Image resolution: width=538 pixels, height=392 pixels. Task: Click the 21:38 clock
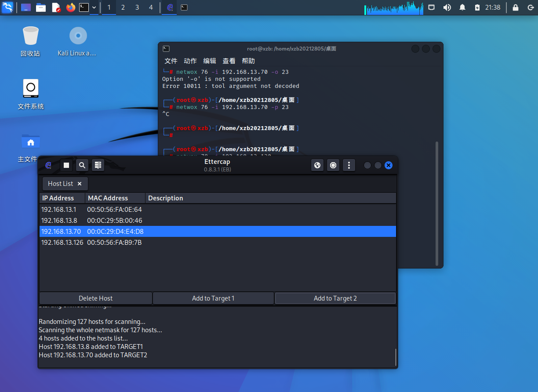pyautogui.click(x=493, y=7)
